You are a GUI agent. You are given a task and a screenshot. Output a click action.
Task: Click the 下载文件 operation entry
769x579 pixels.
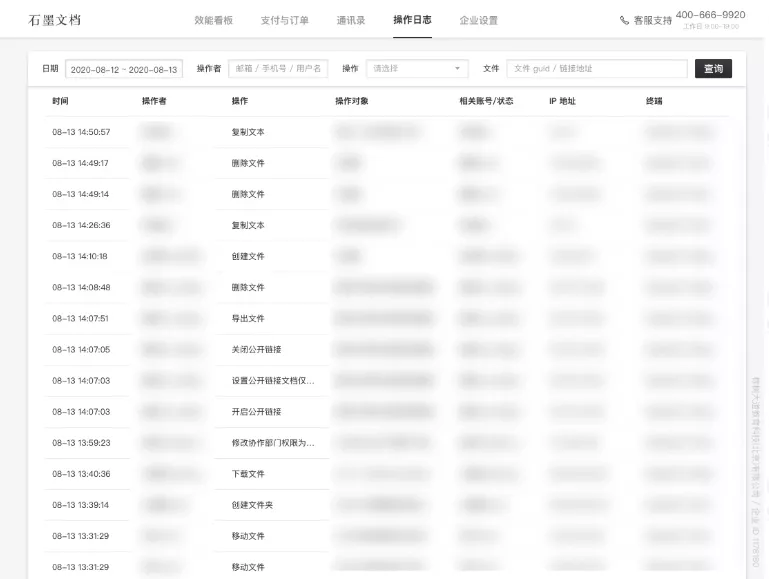coord(248,474)
